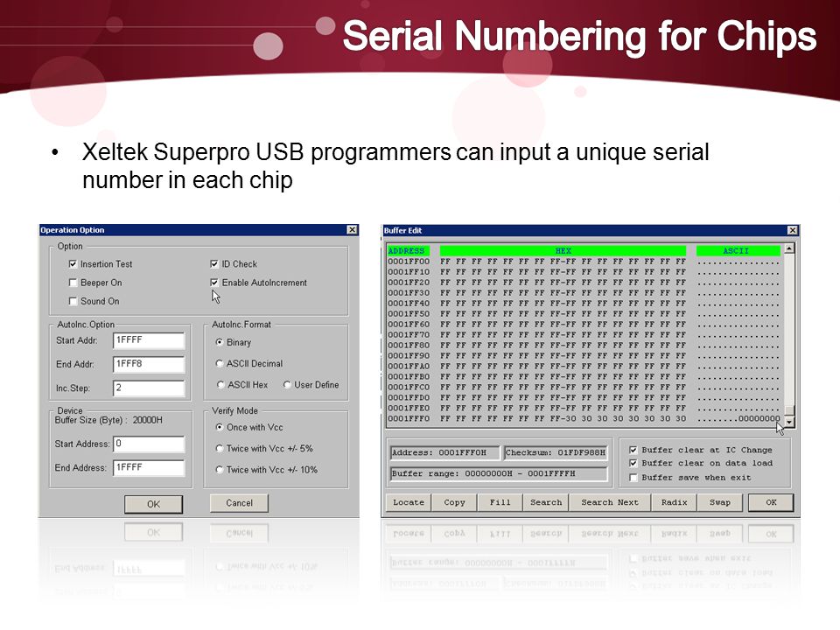Click the Search Next button
Viewport: 840px width, 630px height.
[x=610, y=502]
